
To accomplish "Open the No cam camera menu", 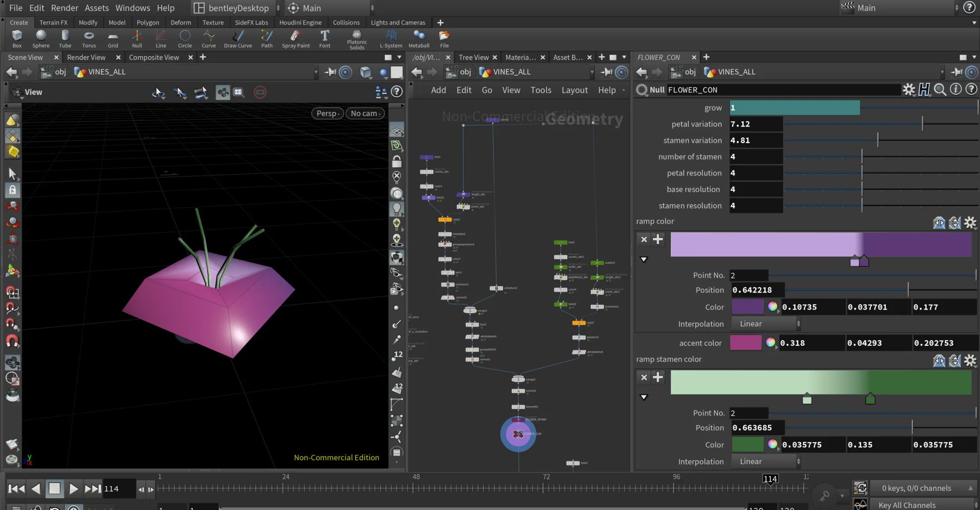I will [366, 113].
